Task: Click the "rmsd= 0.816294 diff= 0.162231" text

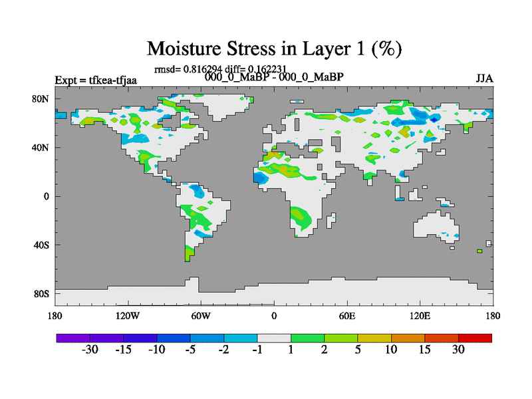Action: [x=220, y=69]
